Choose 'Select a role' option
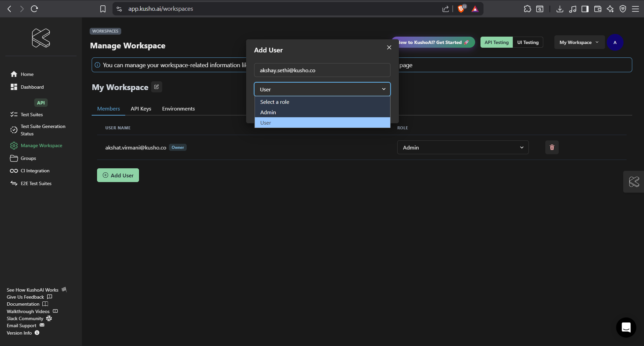Image resolution: width=644 pixels, height=346 pixels. tap(322, 102)
